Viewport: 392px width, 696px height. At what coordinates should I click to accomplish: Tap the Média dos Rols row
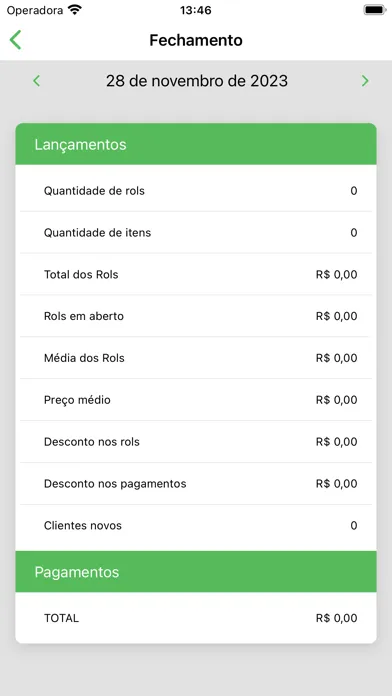pos(196,358)
